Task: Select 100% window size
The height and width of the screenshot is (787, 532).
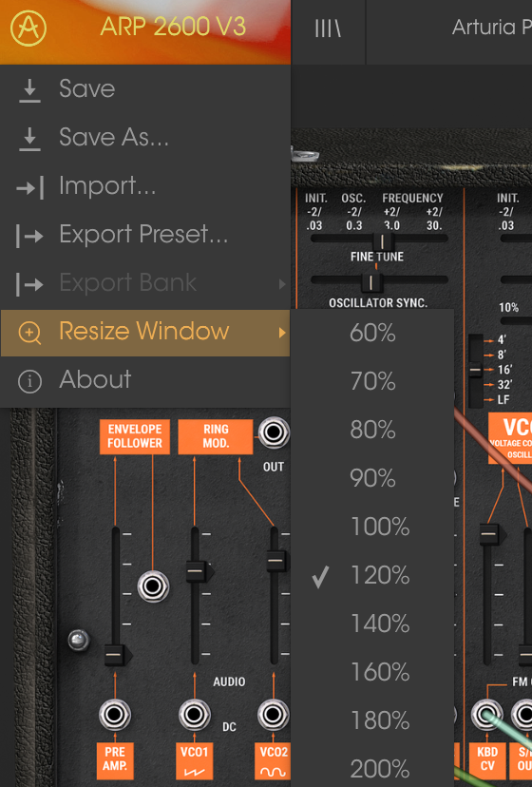Action: coord(372,527)
